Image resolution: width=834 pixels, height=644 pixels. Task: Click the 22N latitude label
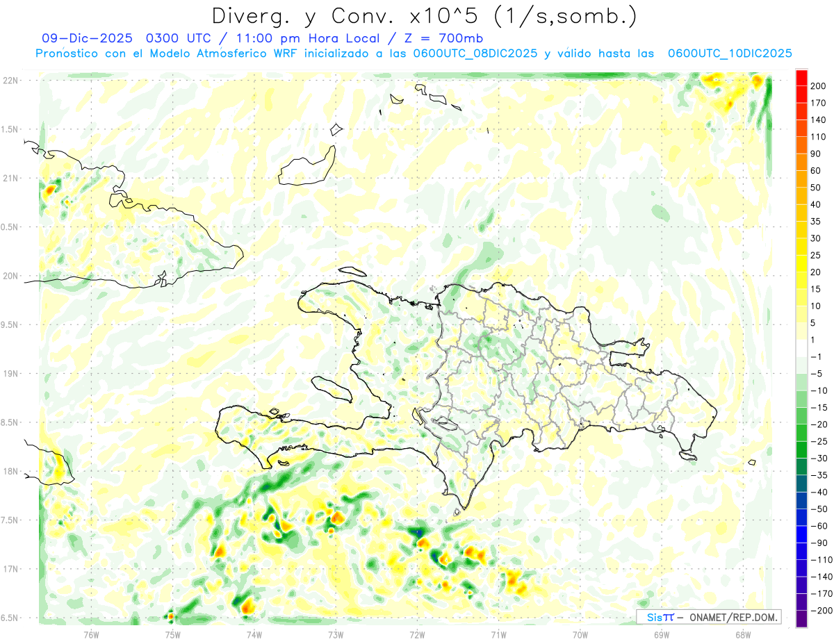(x=10, y=81)
